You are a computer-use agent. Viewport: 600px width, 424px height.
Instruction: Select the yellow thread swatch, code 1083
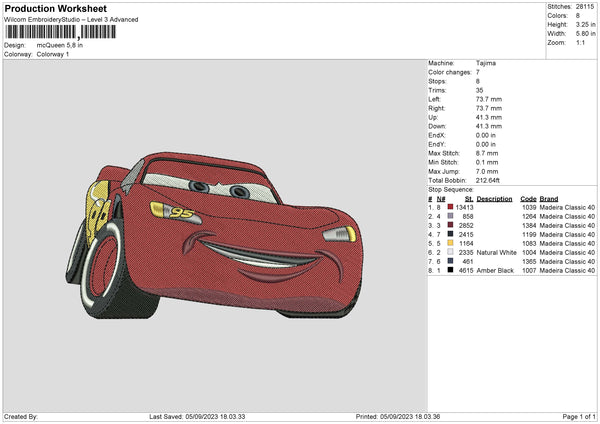(x=452, y=243)
